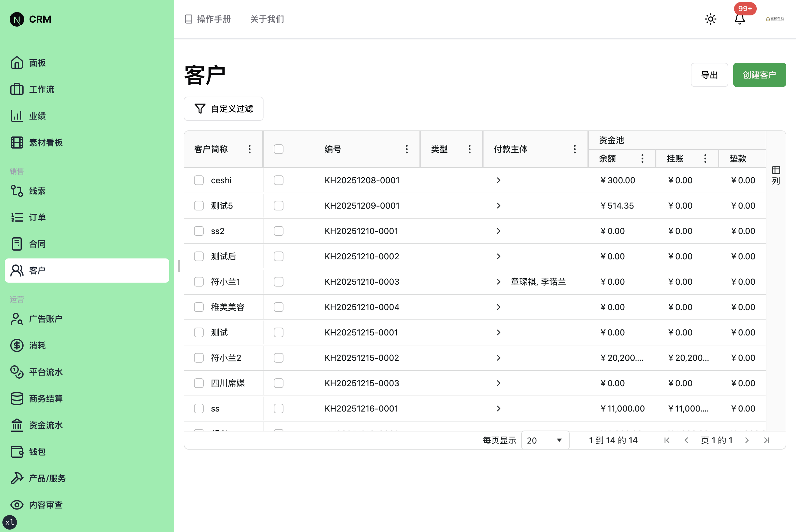Select the 线索 sidebar item
The height and width of the screenshot is (532, 796).
37,191
